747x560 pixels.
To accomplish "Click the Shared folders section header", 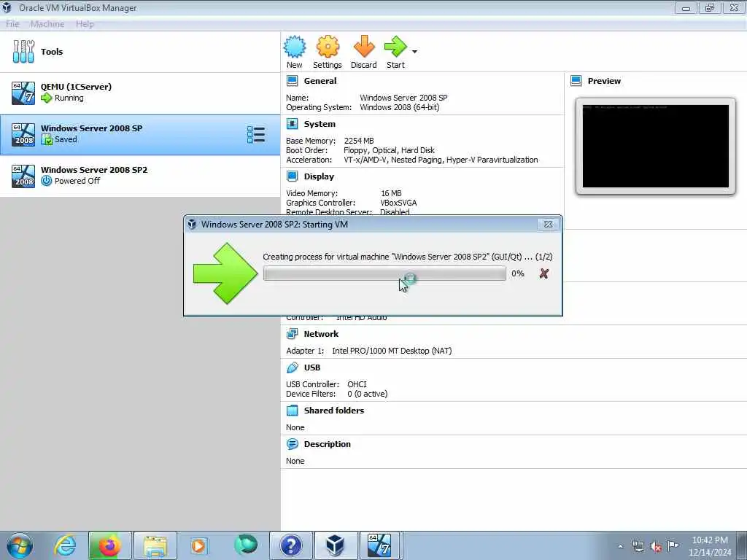I will [x=334, y=411].
